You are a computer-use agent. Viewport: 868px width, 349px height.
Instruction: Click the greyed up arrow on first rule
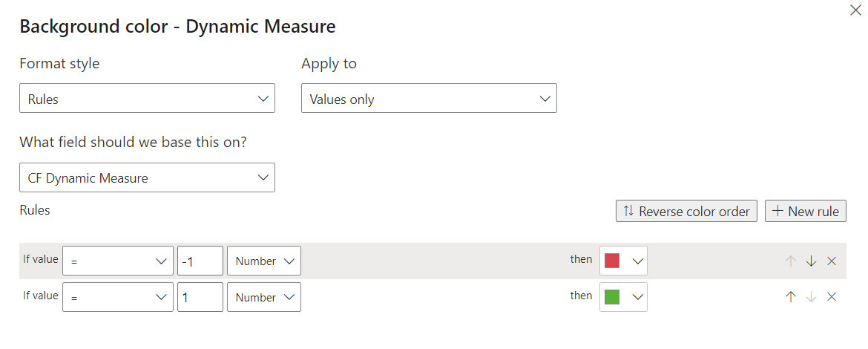(x=791, y=261)
